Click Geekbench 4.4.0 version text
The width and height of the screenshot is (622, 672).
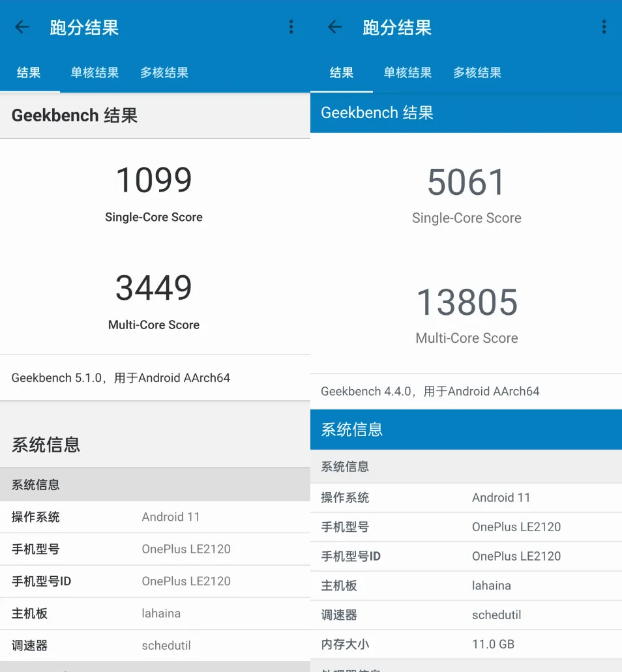click(x=430, y=391)
